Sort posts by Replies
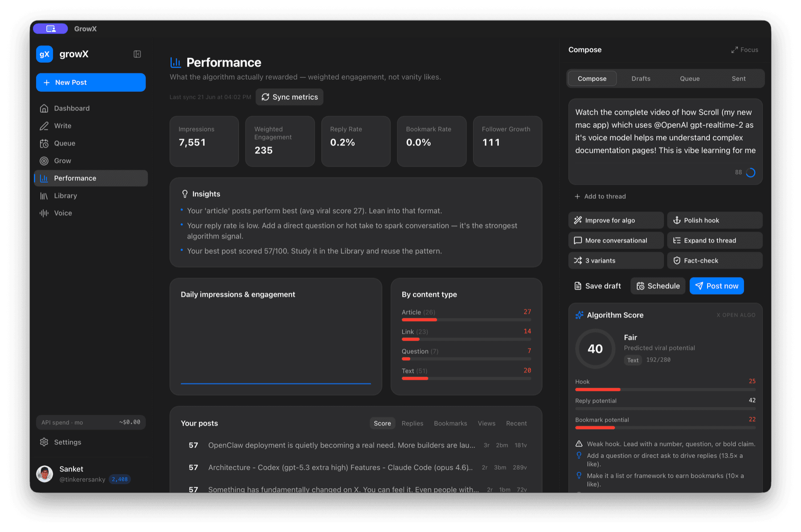 coord(413,423)
